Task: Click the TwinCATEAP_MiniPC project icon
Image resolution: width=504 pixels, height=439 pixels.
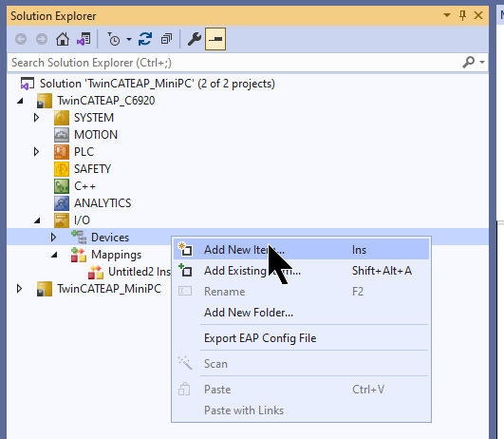Action: [45, 289]
